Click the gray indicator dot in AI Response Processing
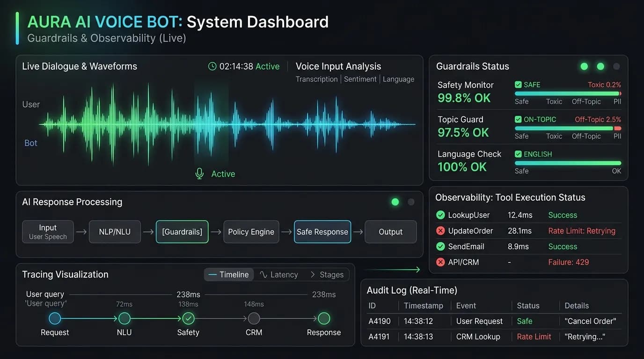 coord(411,202)
